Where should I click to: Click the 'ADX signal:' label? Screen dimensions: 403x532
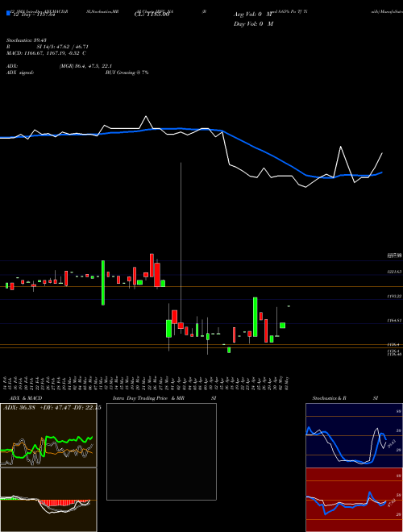pyautogui.click(x=20, y=73)
